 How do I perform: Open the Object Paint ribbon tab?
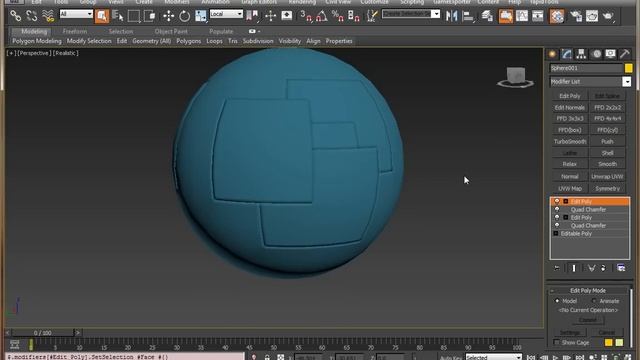[171, 31]
